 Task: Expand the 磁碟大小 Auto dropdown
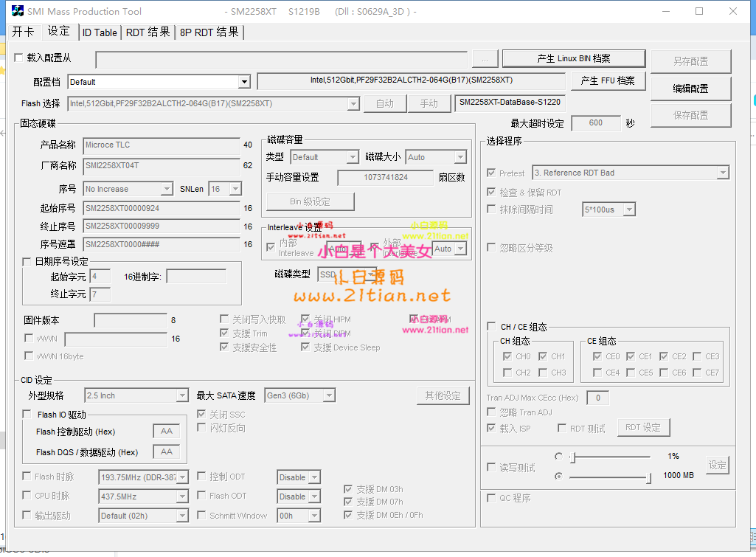[x=460, y=157]
